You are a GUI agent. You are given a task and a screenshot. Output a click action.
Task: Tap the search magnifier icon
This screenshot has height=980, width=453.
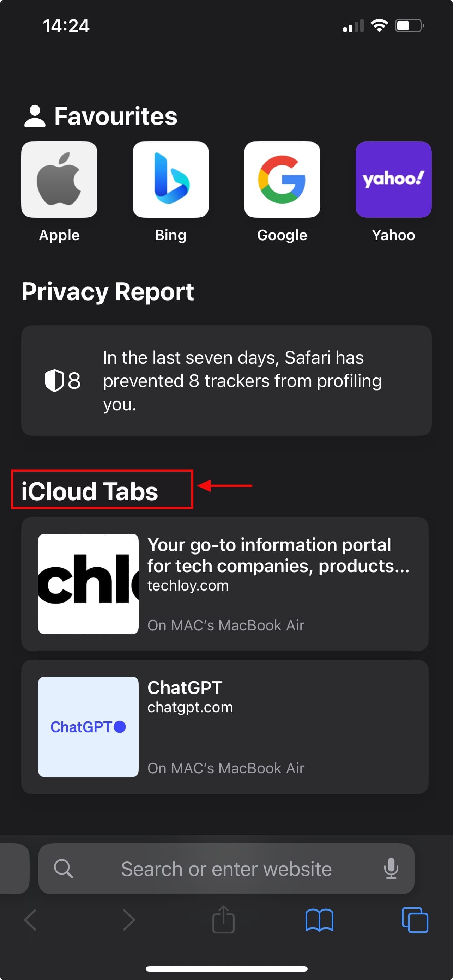[63, 869]
